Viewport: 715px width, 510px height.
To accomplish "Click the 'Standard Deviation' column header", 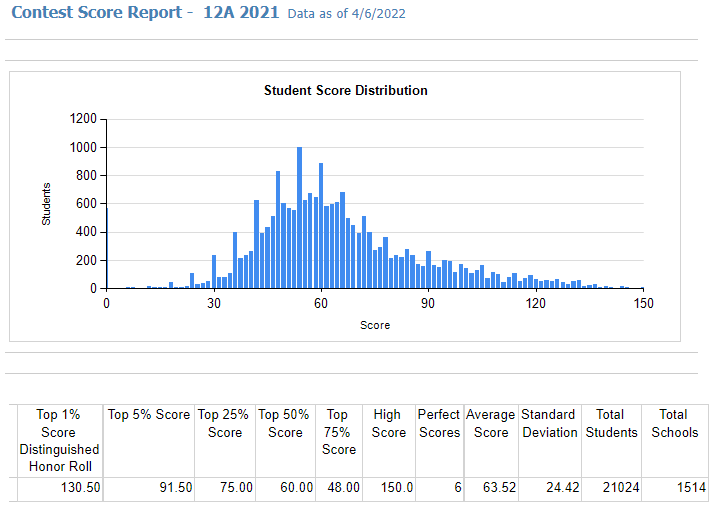I will (549, 423).
